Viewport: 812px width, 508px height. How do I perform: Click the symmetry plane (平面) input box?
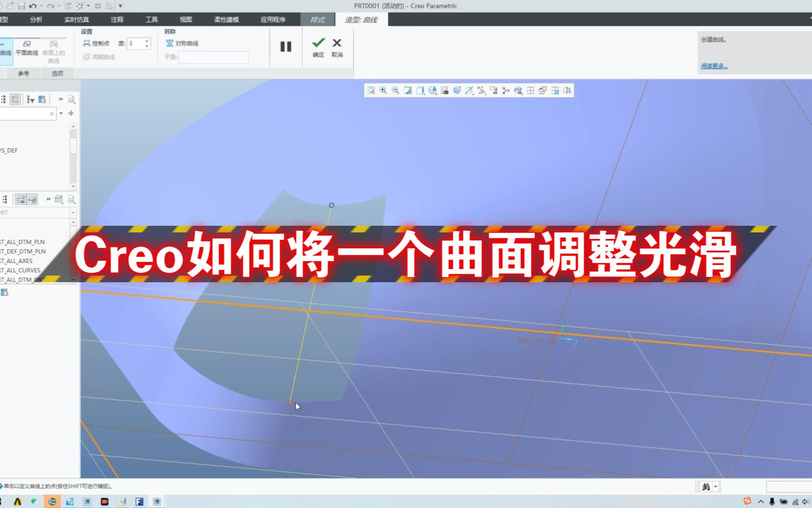coord(213,57)
